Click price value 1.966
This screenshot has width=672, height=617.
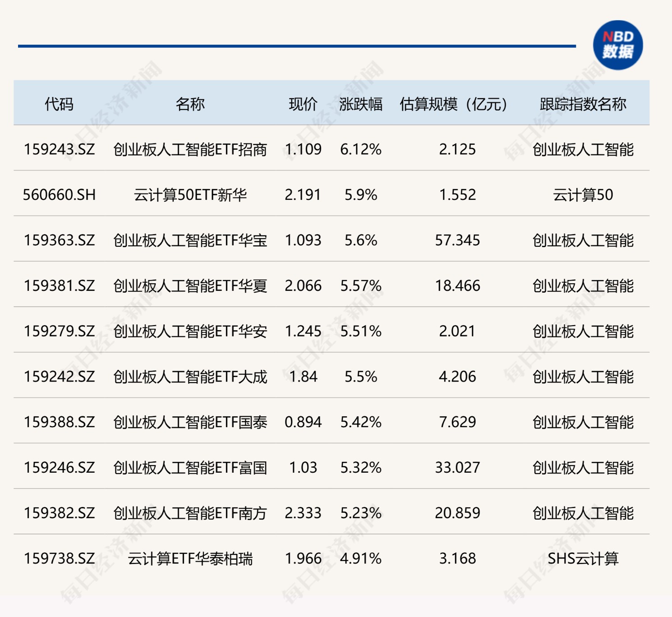click(303, 559)
